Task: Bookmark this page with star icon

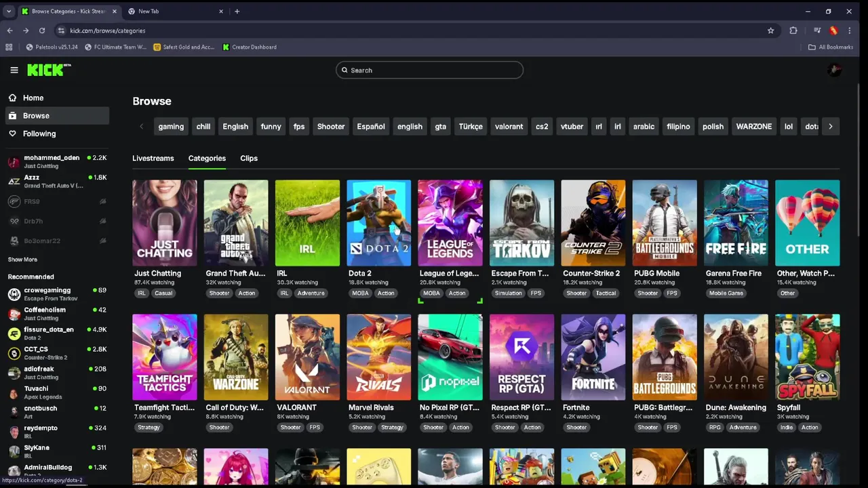Action: coord(770,30)
